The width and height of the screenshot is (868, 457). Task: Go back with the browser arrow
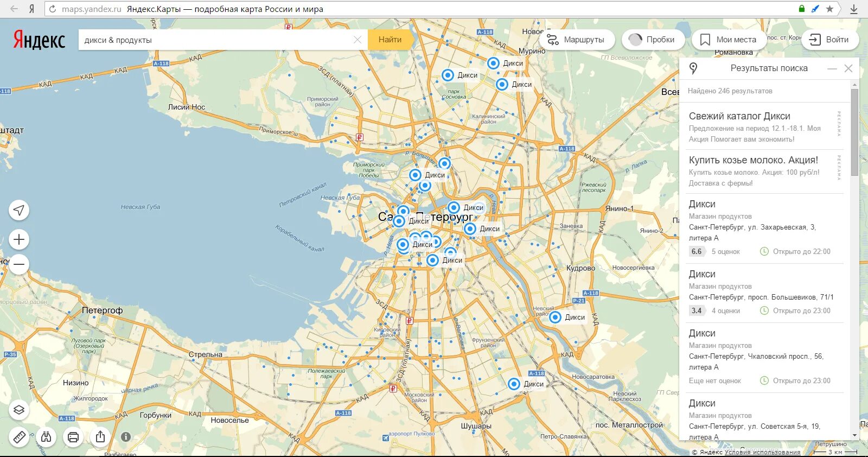coord(14,9)
